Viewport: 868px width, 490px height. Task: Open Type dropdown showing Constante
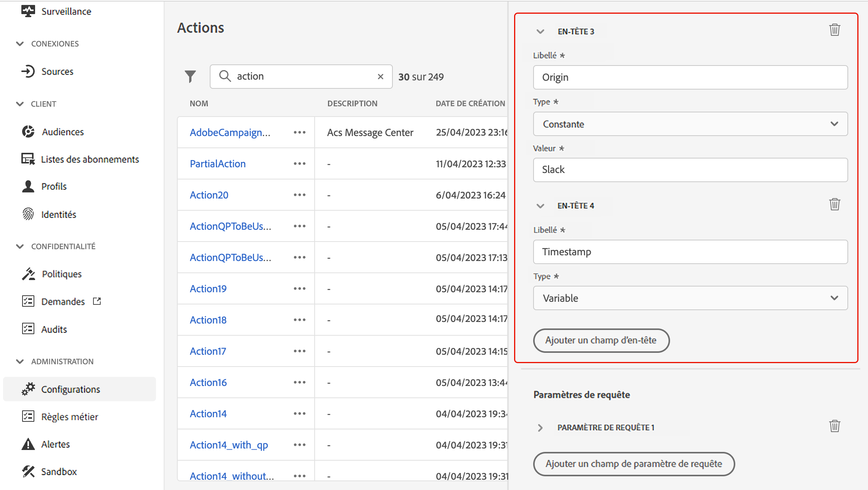click(690, 124)
